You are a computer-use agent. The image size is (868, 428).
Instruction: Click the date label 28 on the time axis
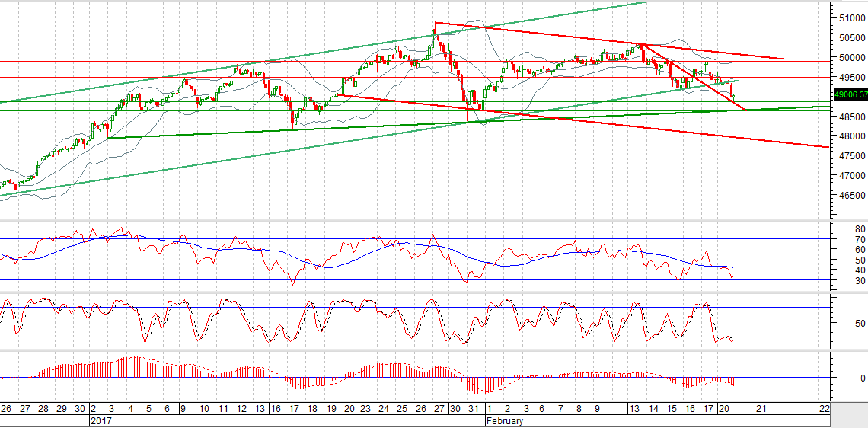coord(43,409)
